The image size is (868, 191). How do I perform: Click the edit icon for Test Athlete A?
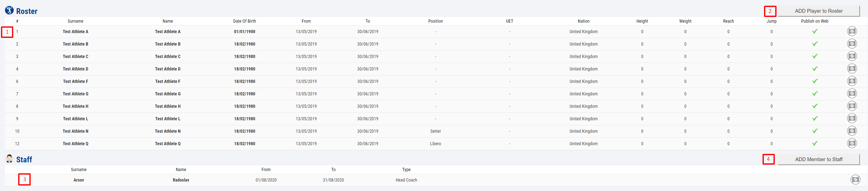[x=852, y=31]
